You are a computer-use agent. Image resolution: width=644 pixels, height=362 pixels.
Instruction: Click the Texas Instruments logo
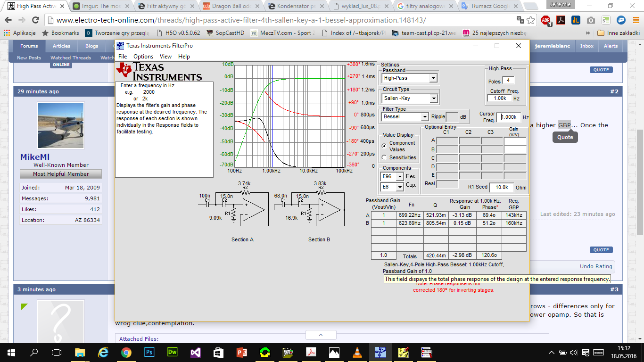tap(160, 71)
